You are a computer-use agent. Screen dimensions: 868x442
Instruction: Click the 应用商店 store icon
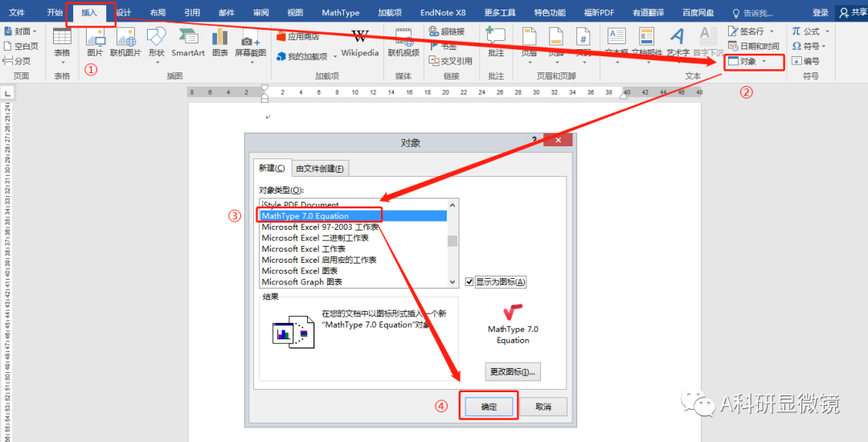tap(297, 37)
